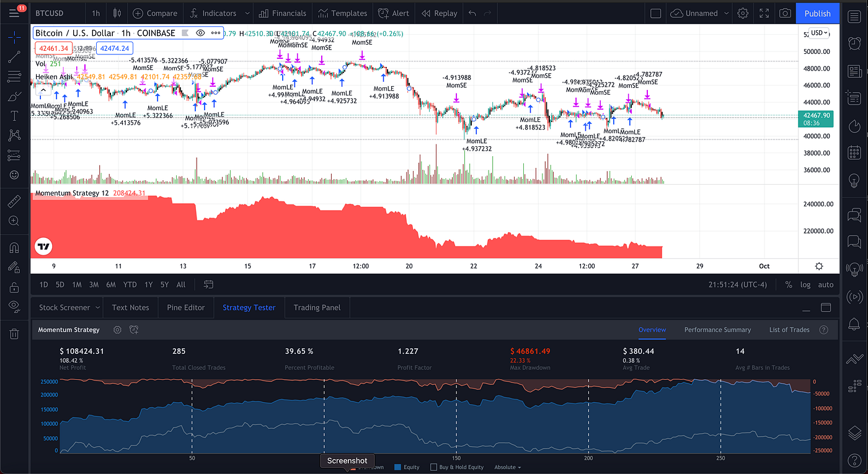Open the emoji icons tool
Screen dimensions: 868x474
[x=14, y=175]
